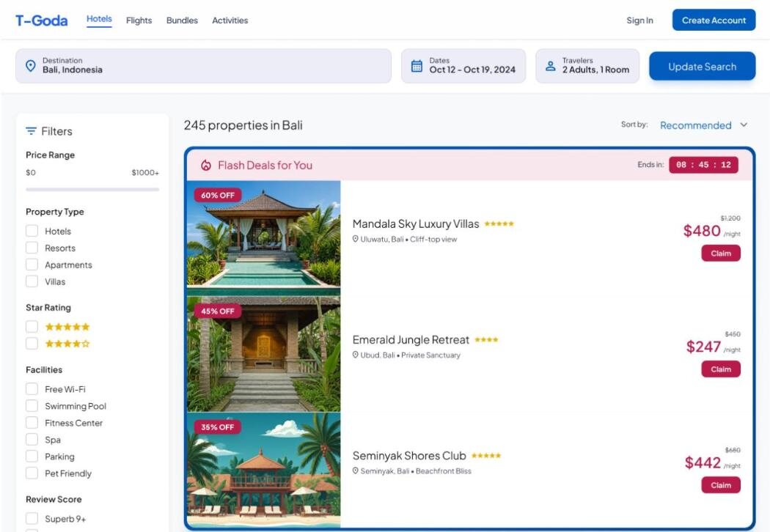Select the five-star rating checkbox

32,327
